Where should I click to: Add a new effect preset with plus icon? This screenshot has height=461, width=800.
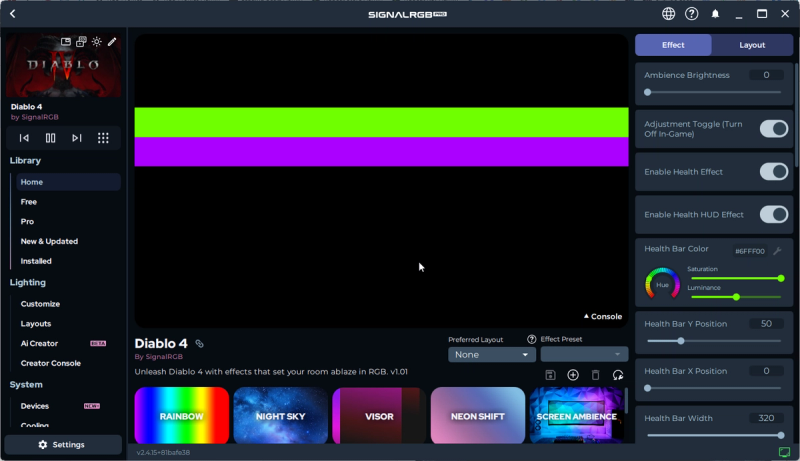click(573, 375)
